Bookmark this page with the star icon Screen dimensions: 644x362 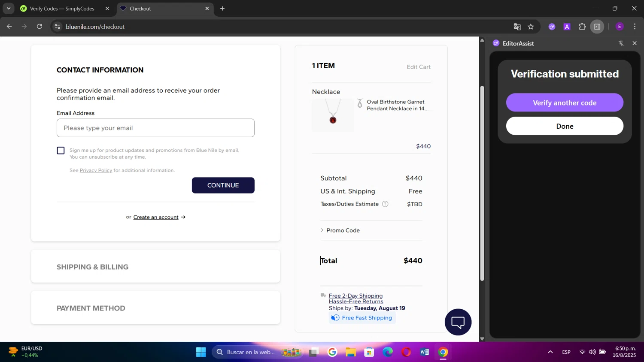(531, 27)
